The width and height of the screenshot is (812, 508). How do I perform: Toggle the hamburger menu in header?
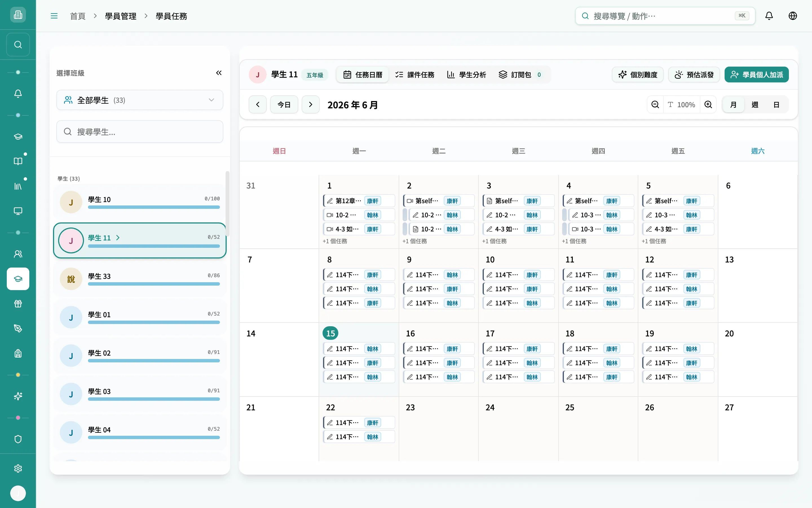point(54,16)
